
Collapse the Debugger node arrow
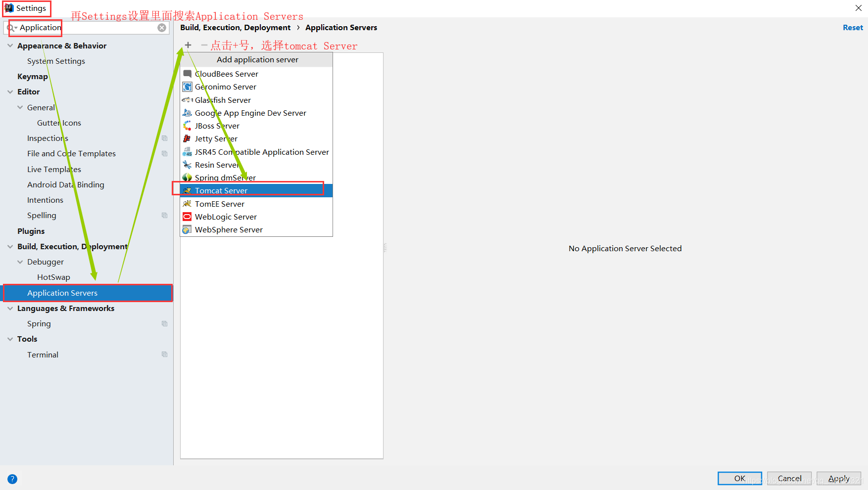pyautogui.click(x=20, y=262)
